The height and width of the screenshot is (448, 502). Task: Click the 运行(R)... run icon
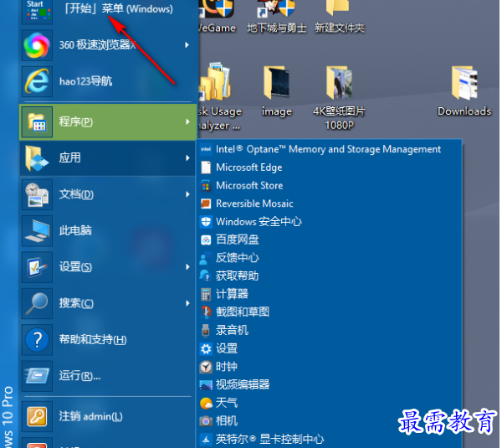pyautogui.click(x=37, y=376)
